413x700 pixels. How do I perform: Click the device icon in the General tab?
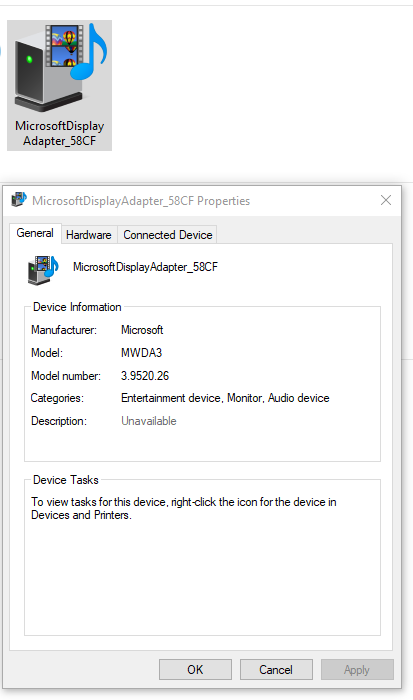(x=43, y=269)
